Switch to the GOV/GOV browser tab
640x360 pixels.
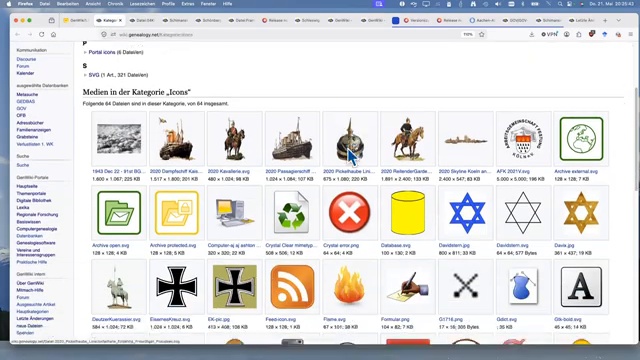click(x=515, y=20)
